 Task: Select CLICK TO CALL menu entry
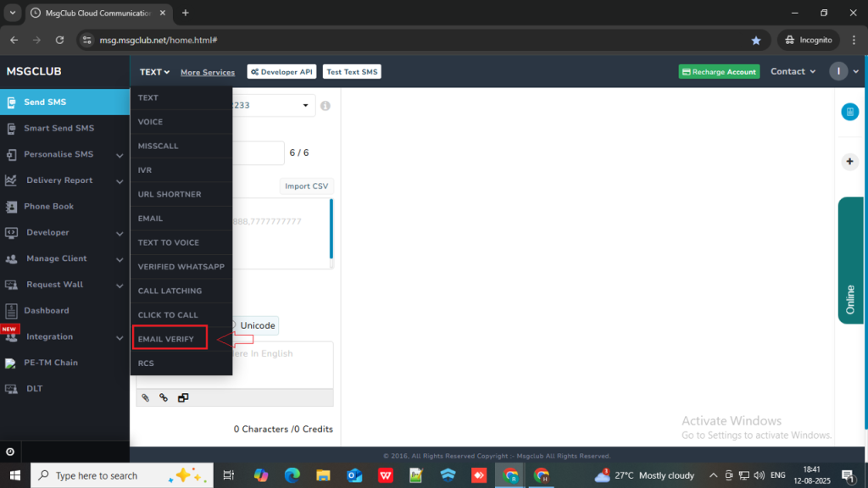click(x=181, y=315)
